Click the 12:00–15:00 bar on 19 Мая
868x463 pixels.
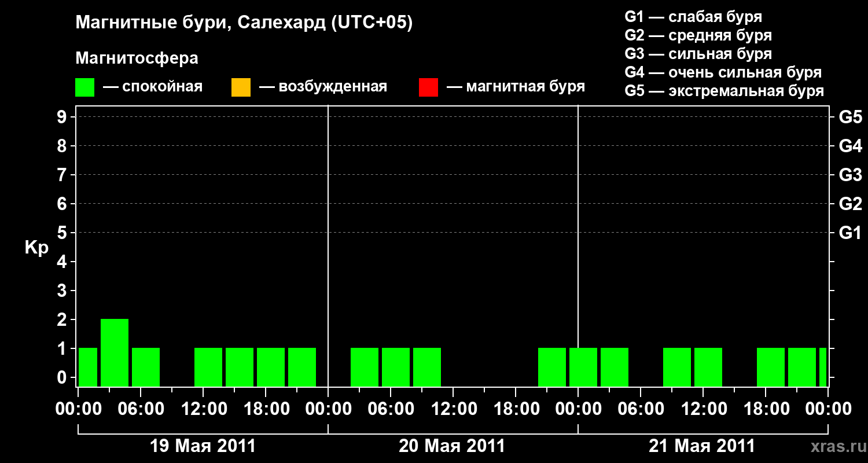[208, 367]
